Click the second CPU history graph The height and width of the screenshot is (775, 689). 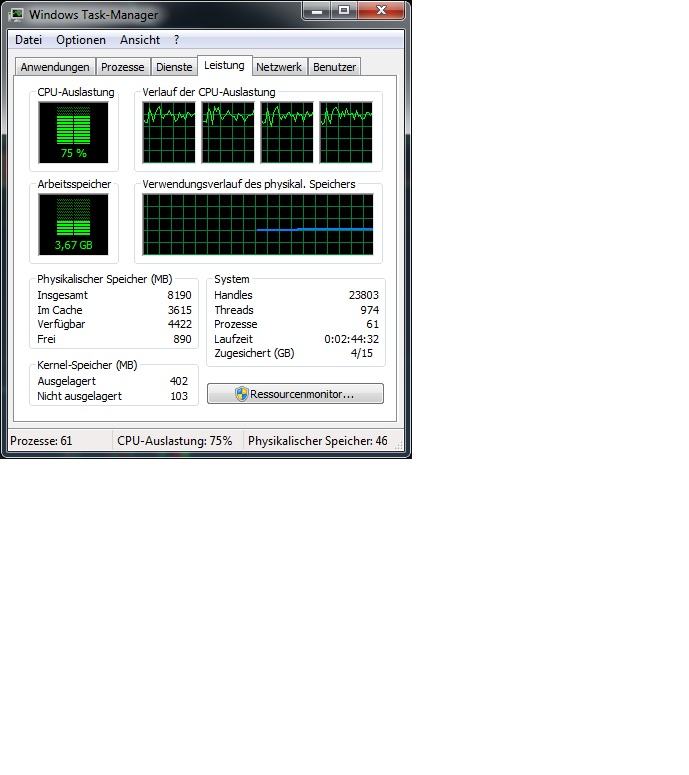click(228, 132)
